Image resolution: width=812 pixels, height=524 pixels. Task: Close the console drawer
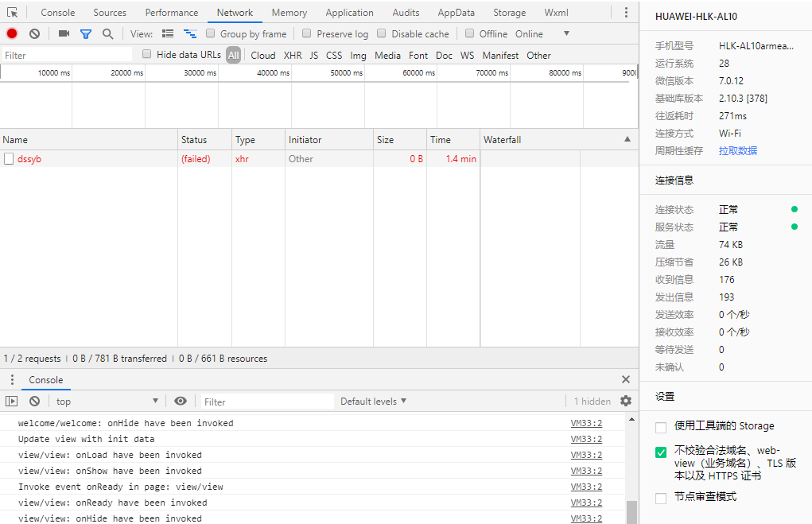pyautogui.click(x=626, y=379)
